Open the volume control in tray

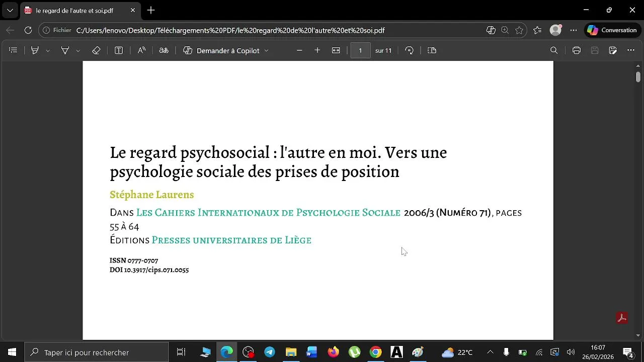pyautogui.click(x=571, y=352)
